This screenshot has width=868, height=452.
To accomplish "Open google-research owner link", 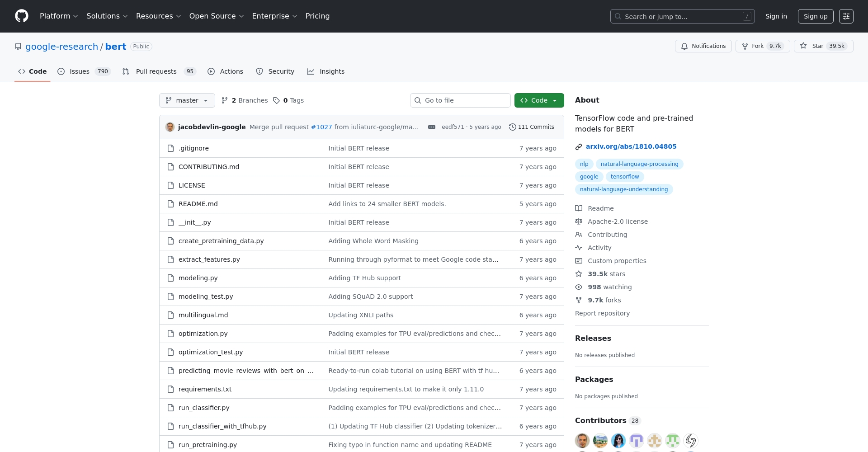I will (x=61, y=47).
